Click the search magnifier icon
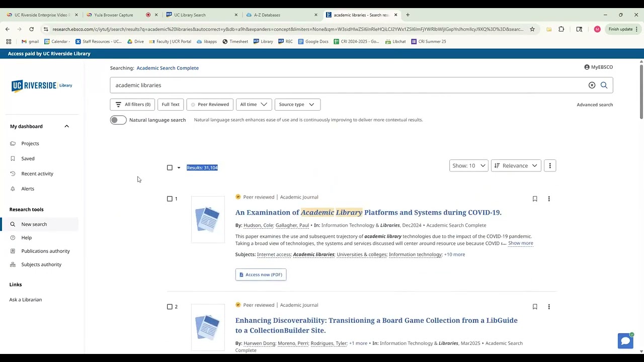The width and height of the screenshot is (644, 362). click(x=604, y=85)
